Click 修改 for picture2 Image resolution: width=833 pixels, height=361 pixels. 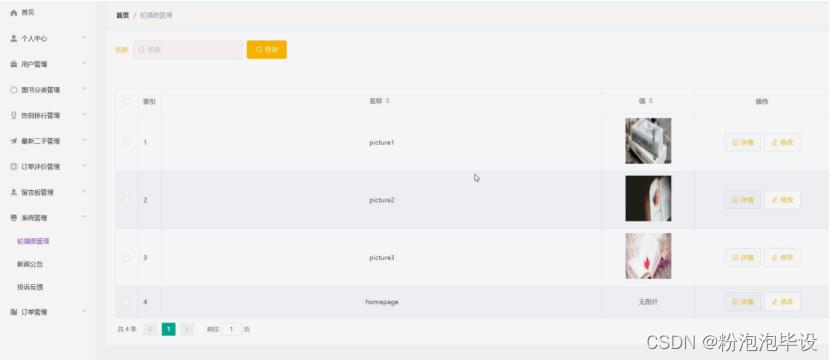tap(783, 200)
